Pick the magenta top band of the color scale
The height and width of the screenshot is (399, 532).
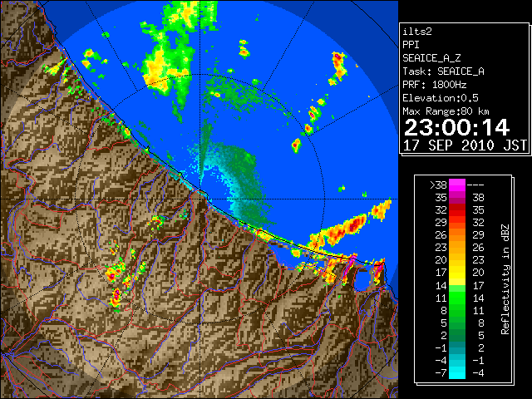tap(457, 185)
